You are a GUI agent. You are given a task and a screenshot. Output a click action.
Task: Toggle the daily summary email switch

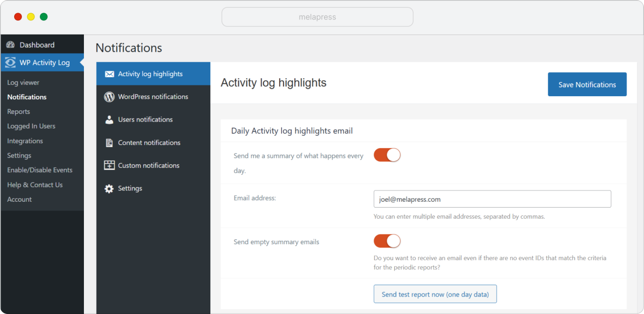pyautogui.click(x=387, y=155)
